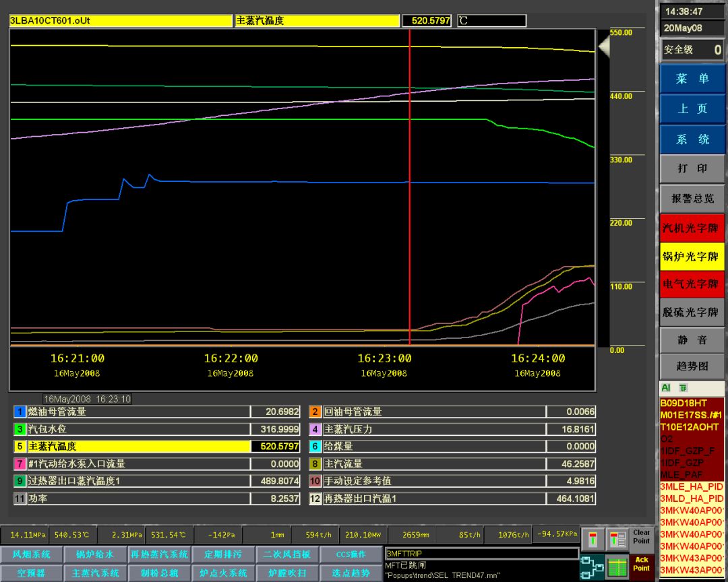Select pink swatch 7 汽动给水泵入口流量
Viewport: 728px width, 582px height.
pos(20,463)
